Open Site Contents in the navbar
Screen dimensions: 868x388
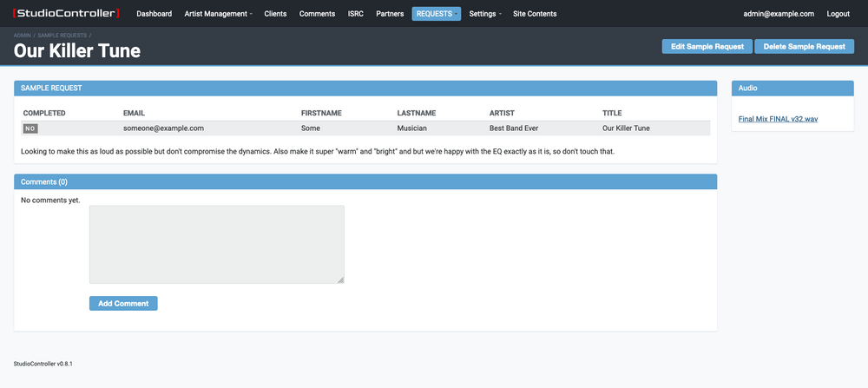pyautogui.click(x=535, y=14)
